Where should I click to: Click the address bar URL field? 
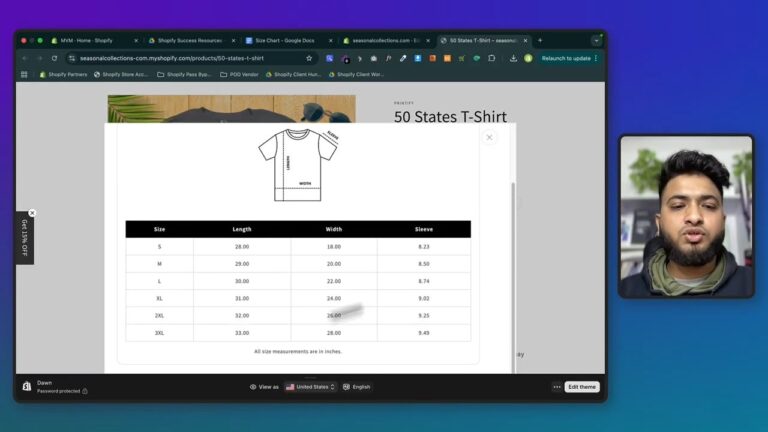click(x=180, y=58)
